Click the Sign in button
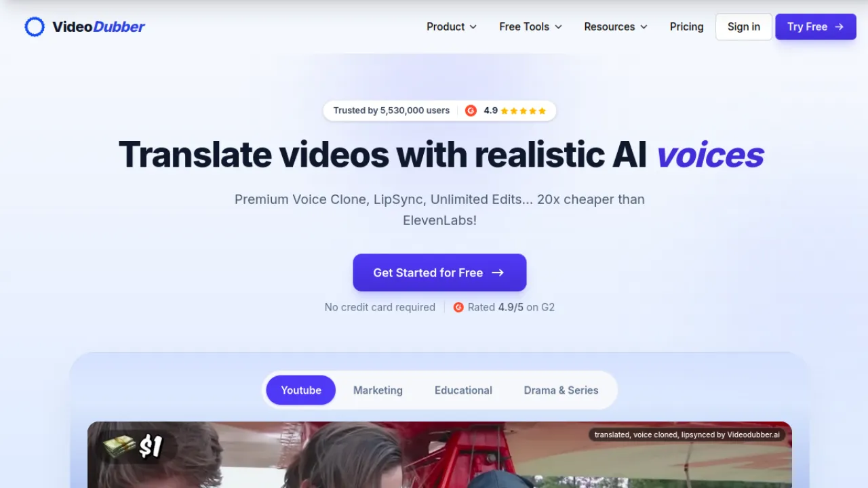Image resolution: width=868 pixels, height=488 pixels. click(x=744, y=27)
